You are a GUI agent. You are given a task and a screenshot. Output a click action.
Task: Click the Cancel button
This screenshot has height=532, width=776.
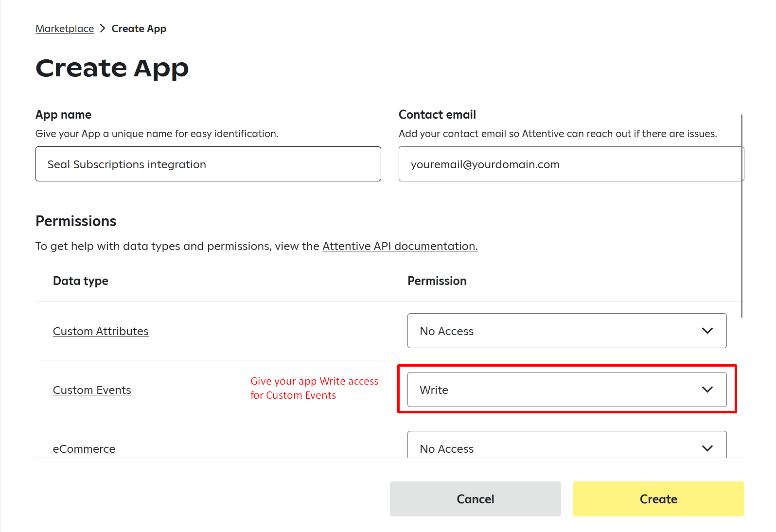(x=476, y=499)
